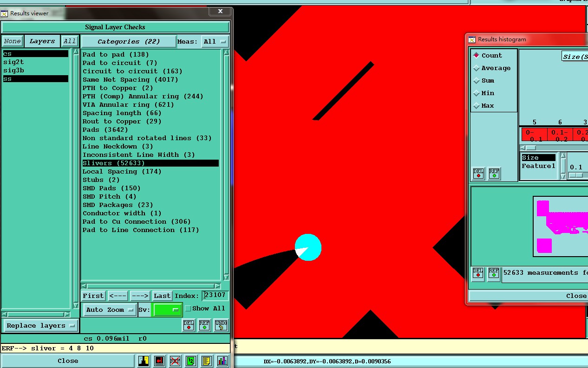The image size is (588, 368).
Task: Select Sum radio option
Action: pyautogui.click(x=484, y=80)
